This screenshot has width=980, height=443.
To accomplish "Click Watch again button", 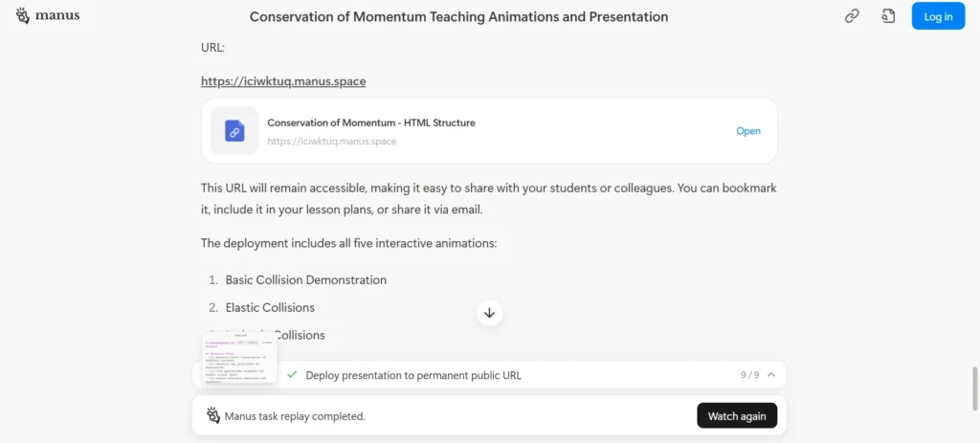I will (x=737, y=415).
